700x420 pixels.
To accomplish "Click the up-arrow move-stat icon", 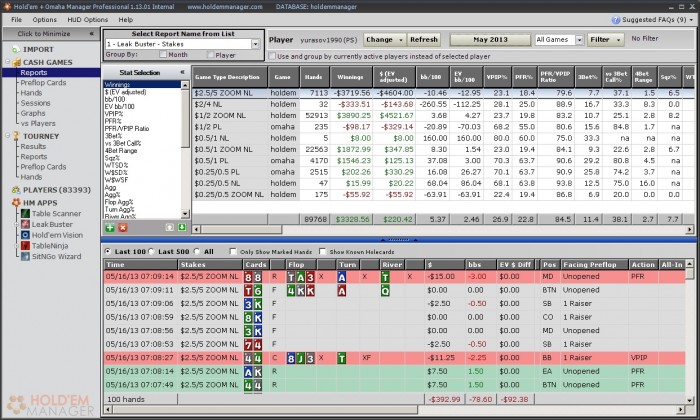I will tap(170, 228).
